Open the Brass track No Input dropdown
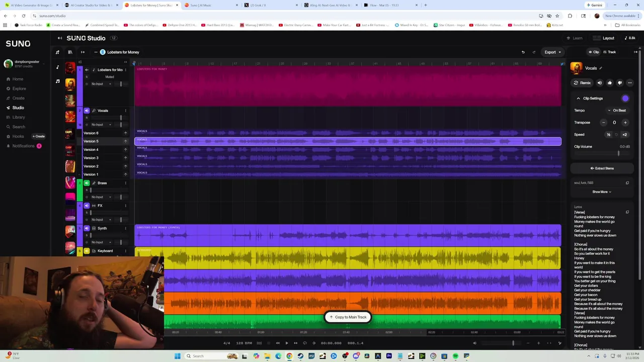This screenshot has height=362, width=644. click(x=101, y=197)
